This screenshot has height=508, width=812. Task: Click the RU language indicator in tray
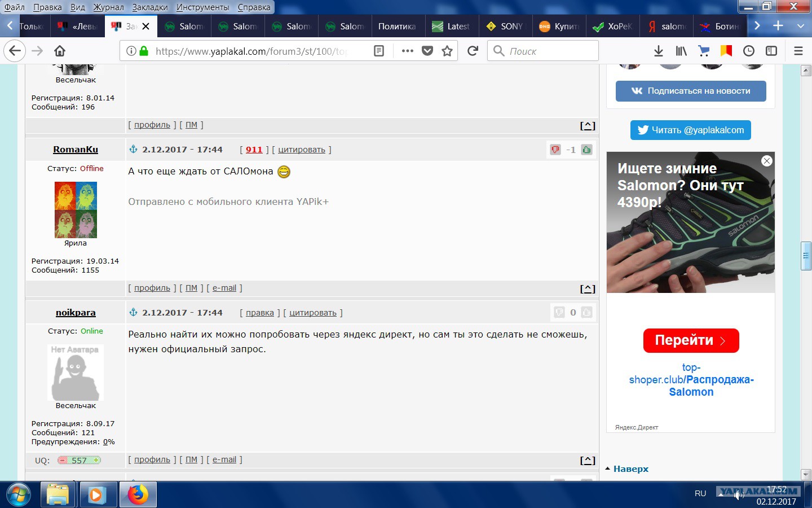pyautogui.click(x=700, y=493)
